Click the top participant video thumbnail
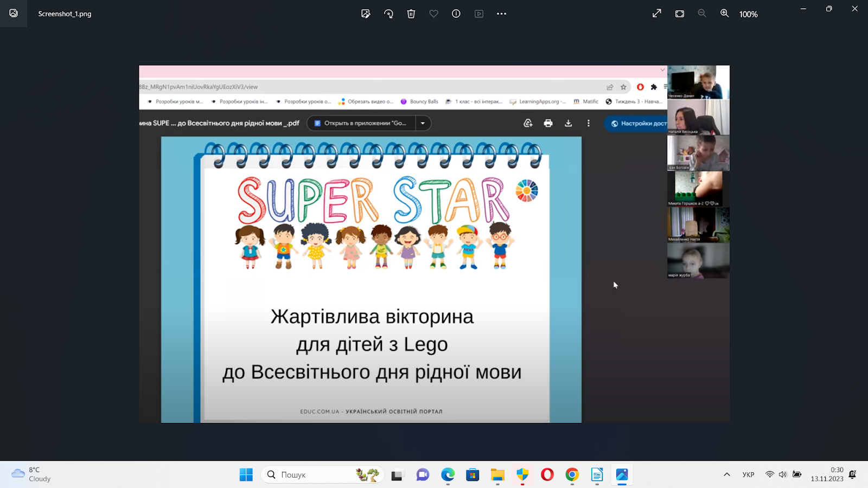868x488 pixels. (698, 82)
